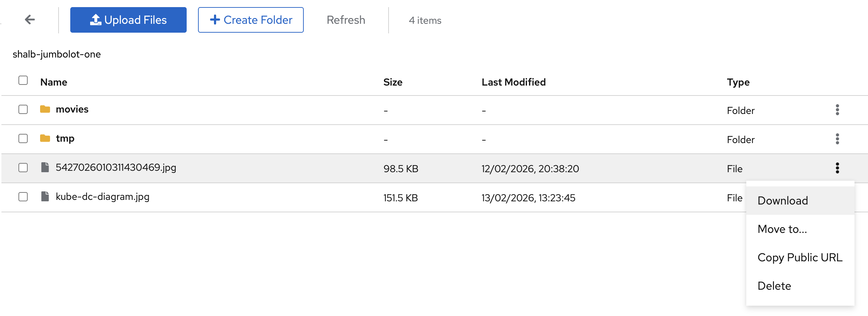Check the movies folder checkbox

23,109
